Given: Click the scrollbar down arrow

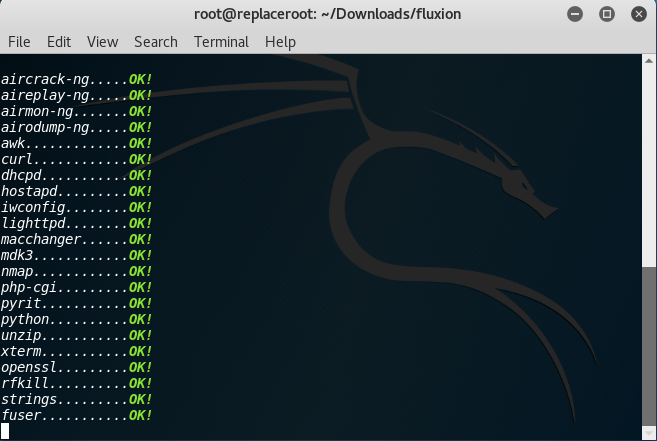Looking at the screenshot, I should (649, 434).
